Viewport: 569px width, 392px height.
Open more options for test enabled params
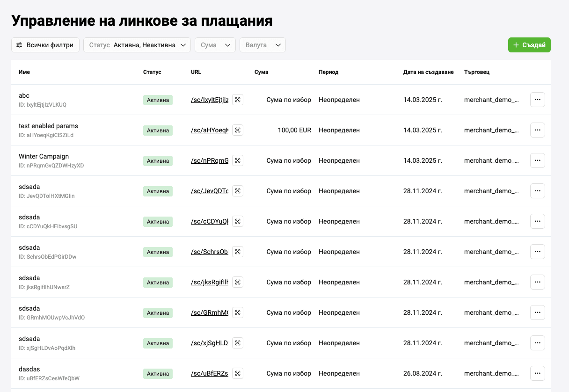(537, 130)
